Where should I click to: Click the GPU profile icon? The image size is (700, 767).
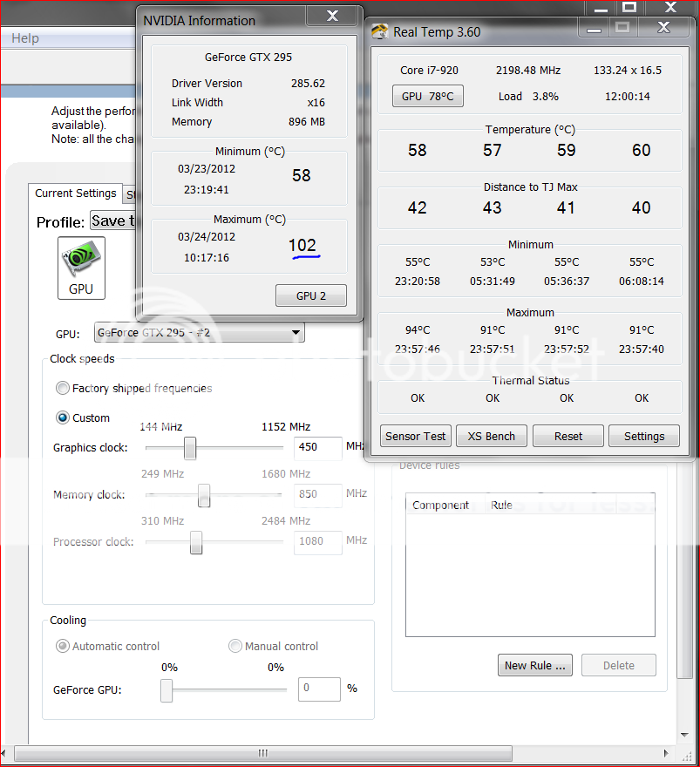point(81,268)
